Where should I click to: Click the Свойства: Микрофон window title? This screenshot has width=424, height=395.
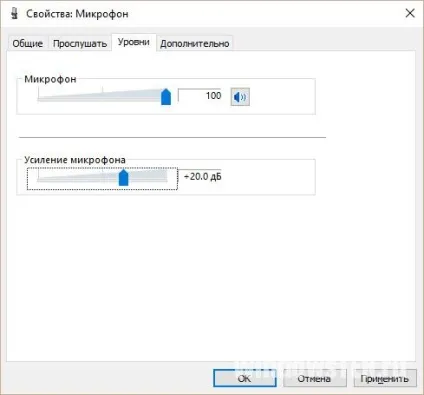[x=77, y=14]
